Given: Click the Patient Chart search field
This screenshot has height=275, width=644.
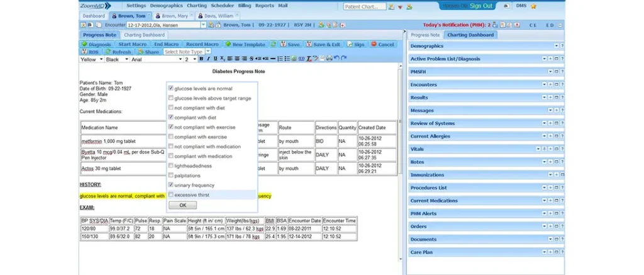Looking at the screenshot, I should click(x=365, y=6).
